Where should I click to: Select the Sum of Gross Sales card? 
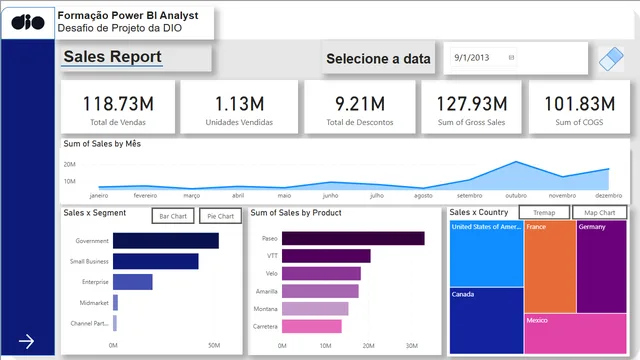click(x=471, y=107)
